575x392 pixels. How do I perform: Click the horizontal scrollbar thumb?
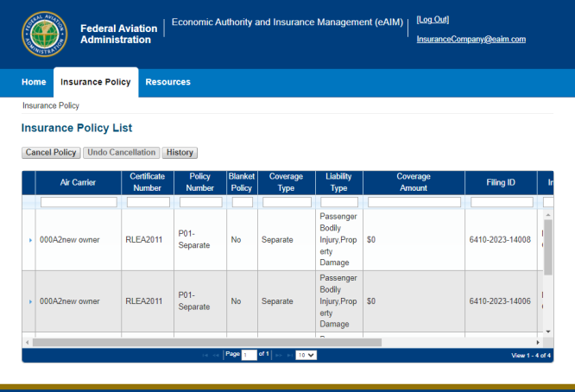coord(207,343)
